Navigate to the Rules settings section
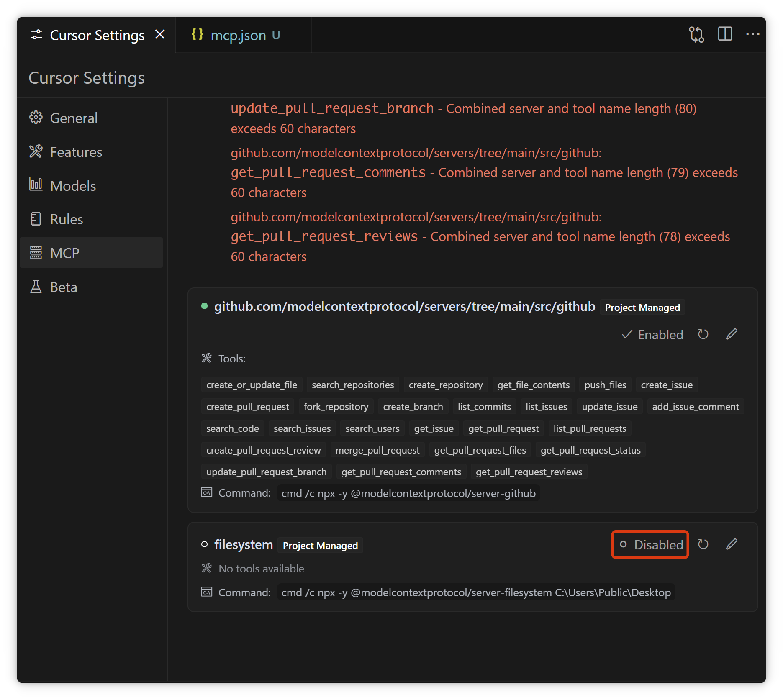The width and height of the screenshot is (783, 700). [67, 219]
